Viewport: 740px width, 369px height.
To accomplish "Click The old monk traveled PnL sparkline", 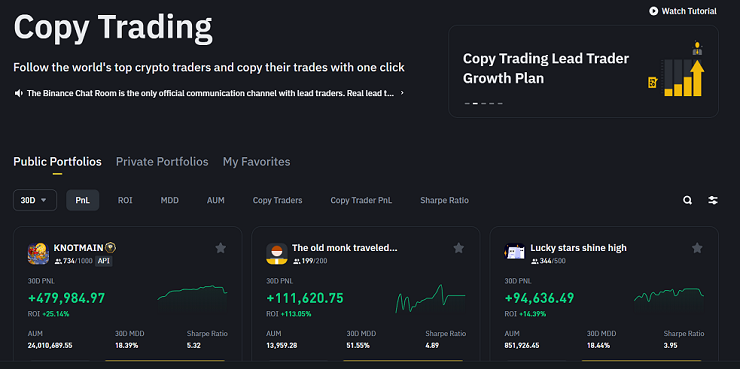I will tap(431, 298).
